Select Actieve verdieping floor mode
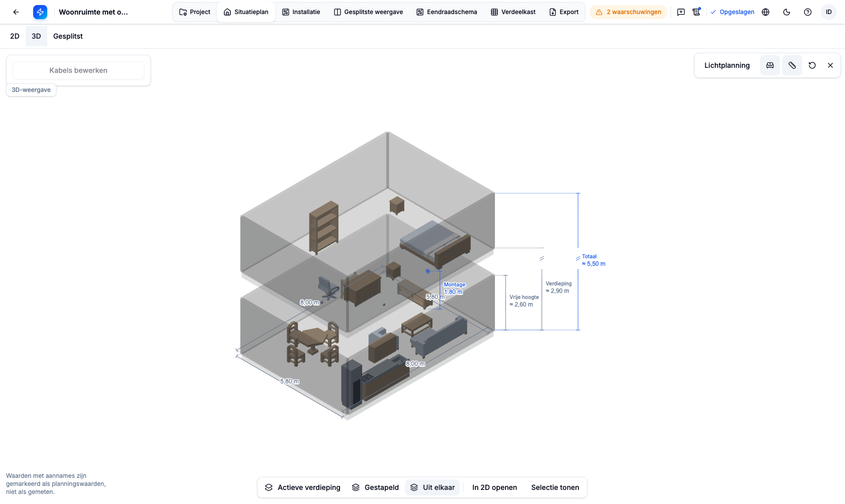The height and width of the screenshot is (504, 845). (x=303, y=487)
